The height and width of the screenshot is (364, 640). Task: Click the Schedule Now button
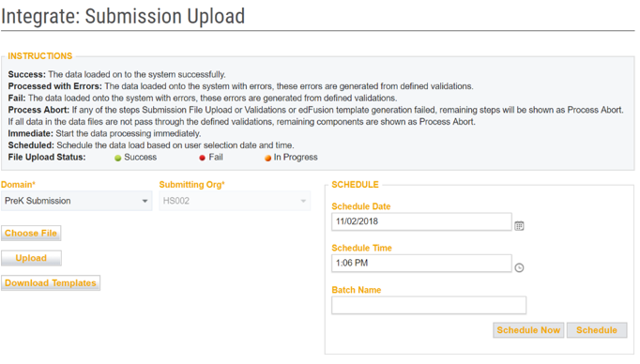[528, 330]
